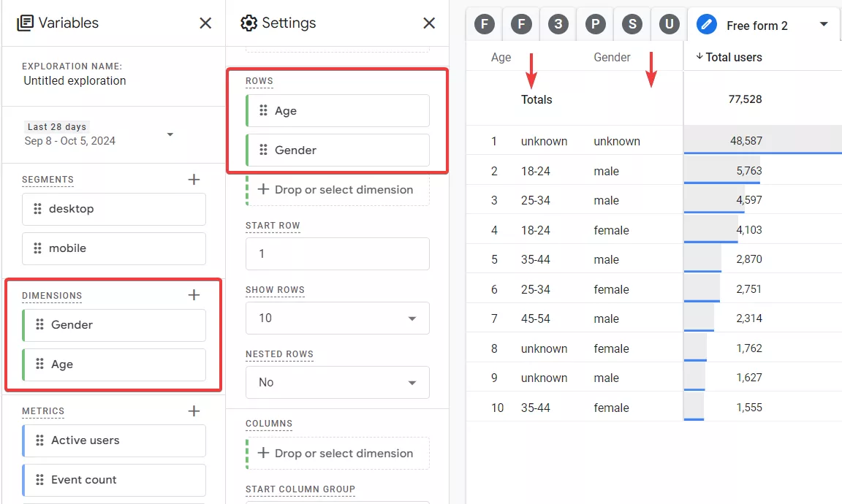Select the Event count metric chip

click(114, 480)
